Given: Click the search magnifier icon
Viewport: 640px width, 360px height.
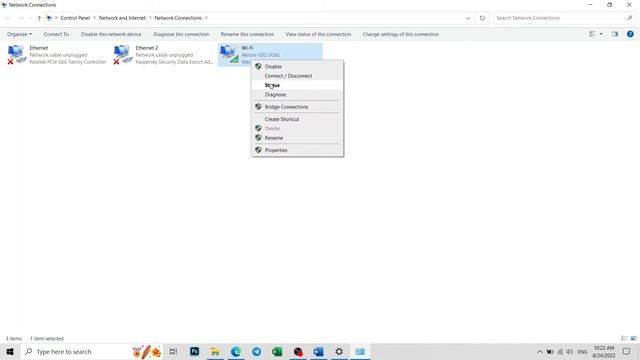Looking at the screenshot, I should click(630, 18).
